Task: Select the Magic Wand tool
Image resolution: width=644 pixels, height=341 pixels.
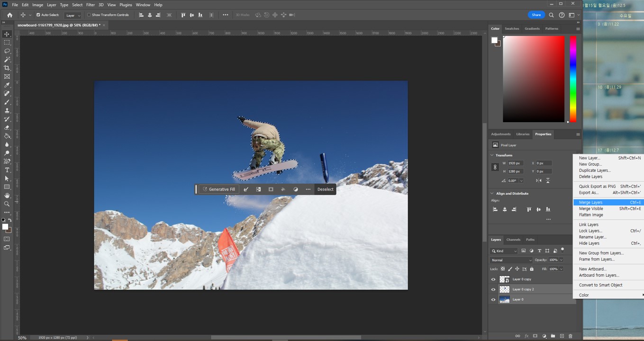Action: point(7,60)
